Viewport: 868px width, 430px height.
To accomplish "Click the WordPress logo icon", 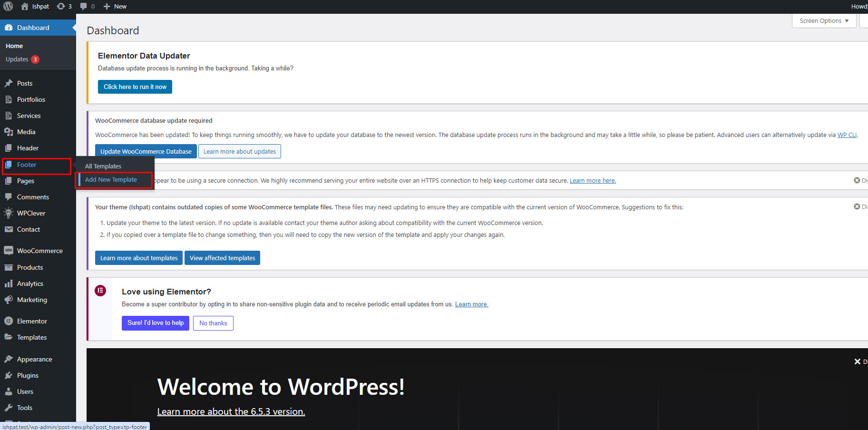I will click(8, 6).
